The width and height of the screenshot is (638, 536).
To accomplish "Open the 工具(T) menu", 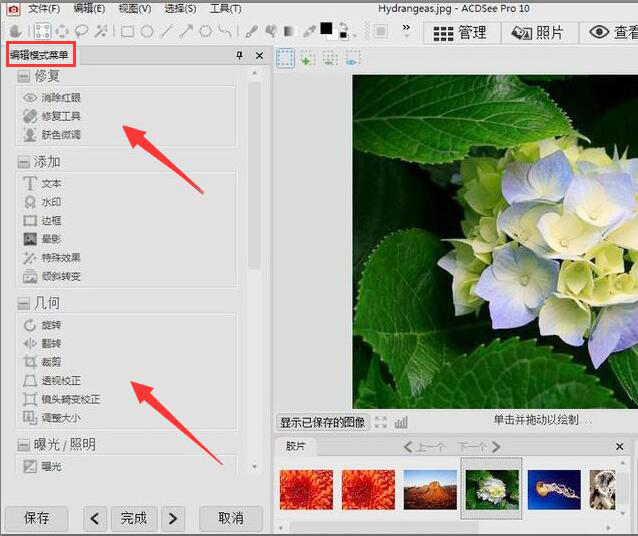I will 225,9.
